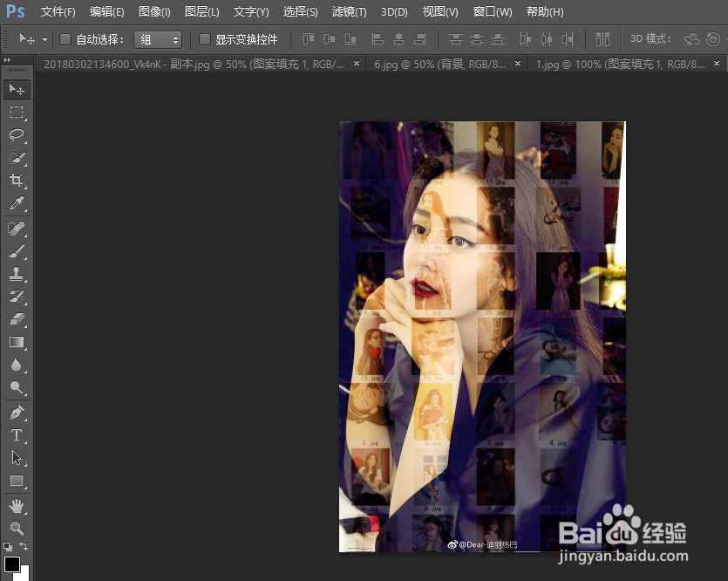728x581 pixels.
Task: Click the distribute top edges icon
Action: tap(455, 39)
